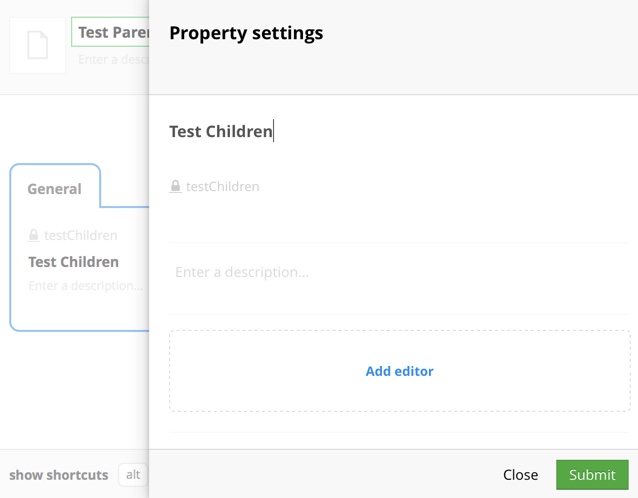Image resolution: width=638 pixels, height=498 pixels.
Task: Close the Property settings panel
Action: pos(520,475)
